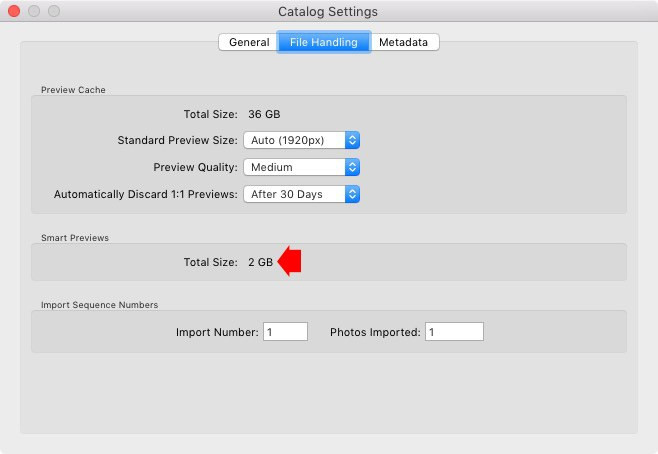Click the Preview Cache 36 GB value
This screenshot has width=658, height=454.
[264, 114]
